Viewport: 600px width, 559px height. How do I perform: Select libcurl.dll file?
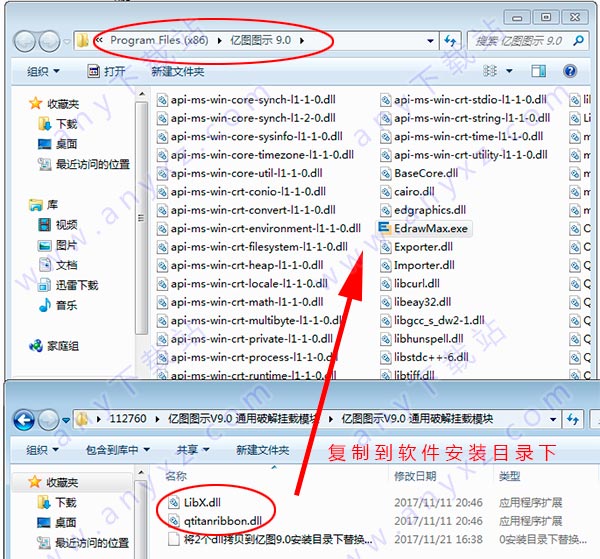click(x=410, y=284)
